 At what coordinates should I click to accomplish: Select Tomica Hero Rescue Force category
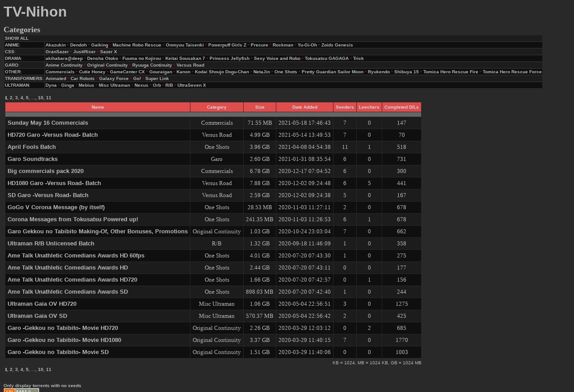(512, 72)
